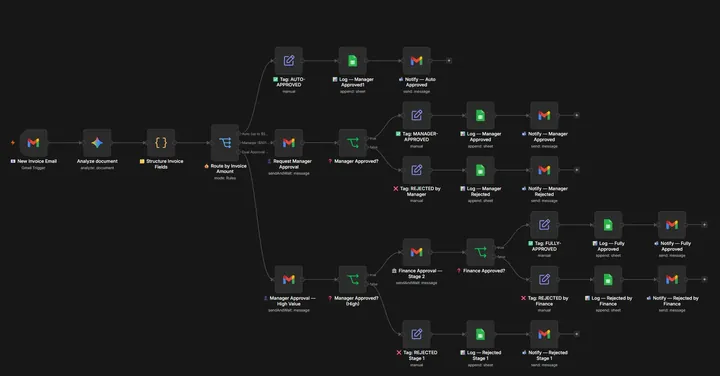Select the Log — Manager Approved sheets node

480,115
